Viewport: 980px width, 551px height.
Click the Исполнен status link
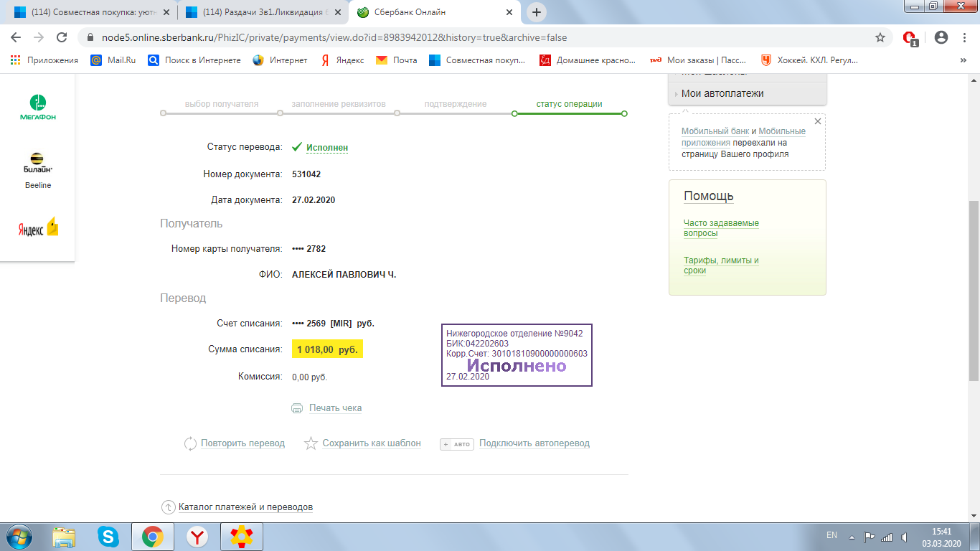click(327, 148)
